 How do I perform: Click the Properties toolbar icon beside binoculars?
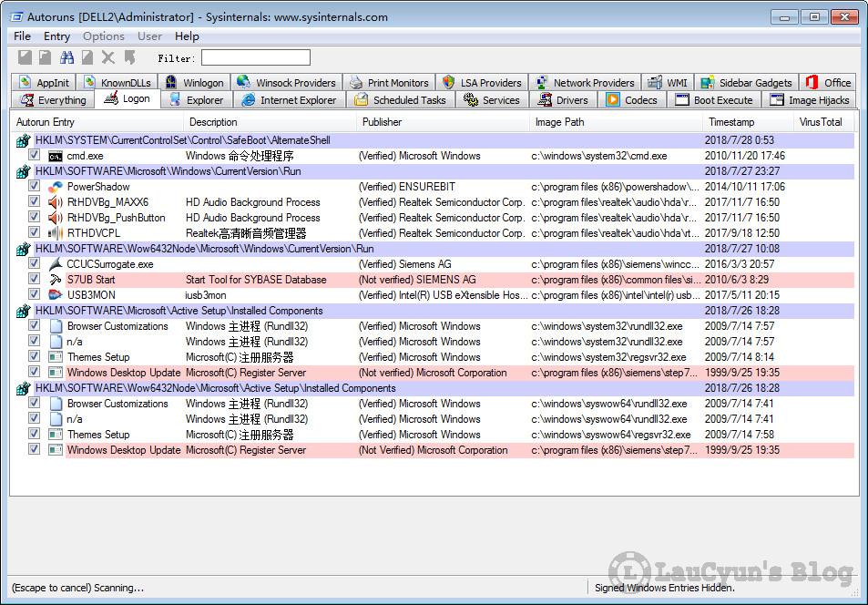(87, 57)
